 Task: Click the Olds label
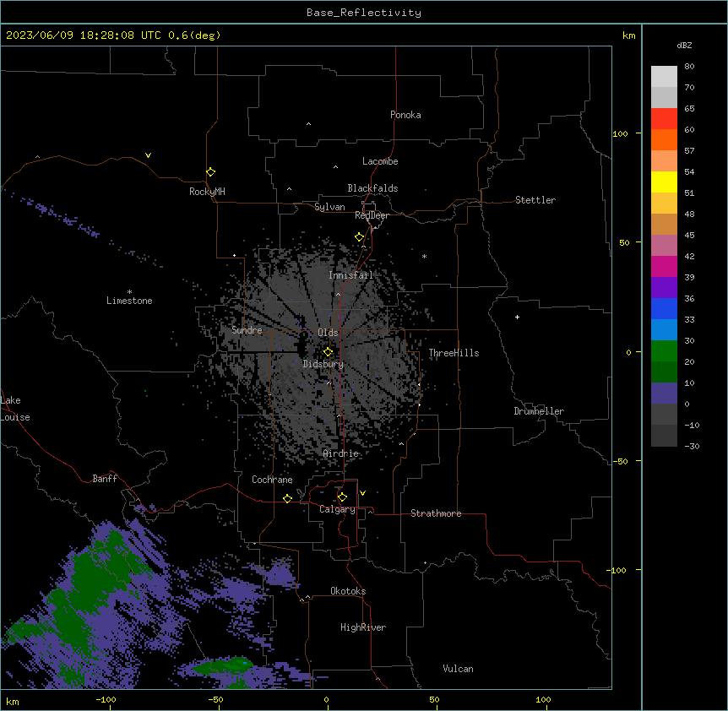tap(328, 333)
